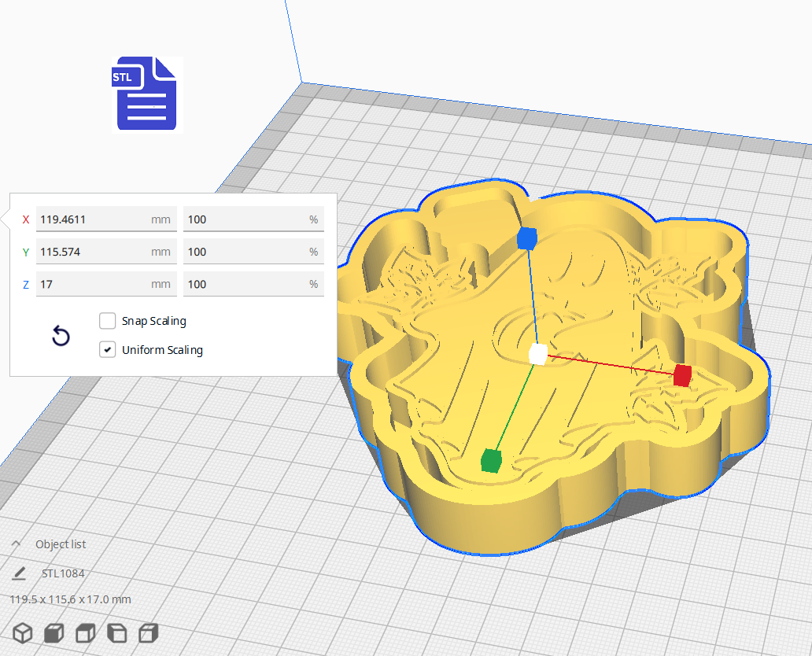
Task: Select STL1084 in the object list
Action: [x=63, y=573]
